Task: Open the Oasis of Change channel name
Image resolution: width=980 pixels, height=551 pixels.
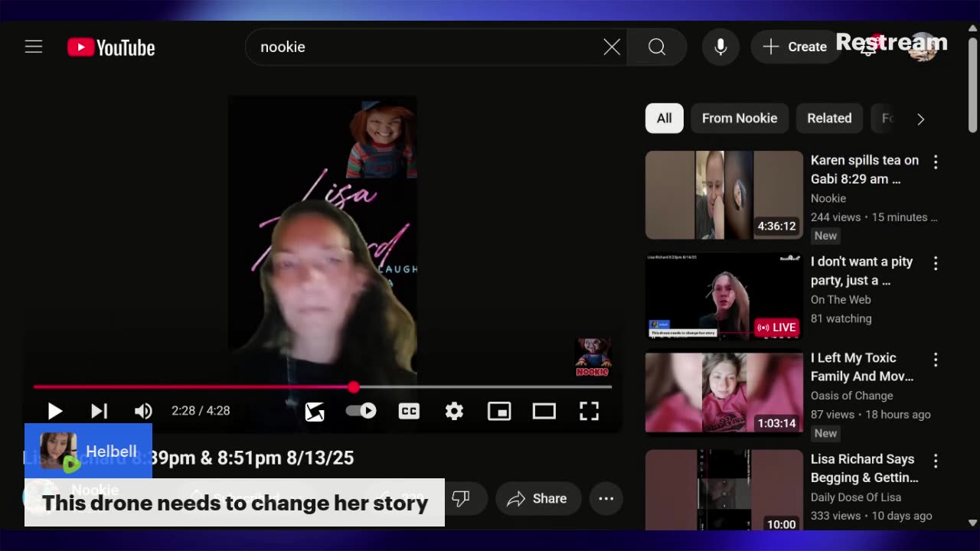Action: pos(851,396)
